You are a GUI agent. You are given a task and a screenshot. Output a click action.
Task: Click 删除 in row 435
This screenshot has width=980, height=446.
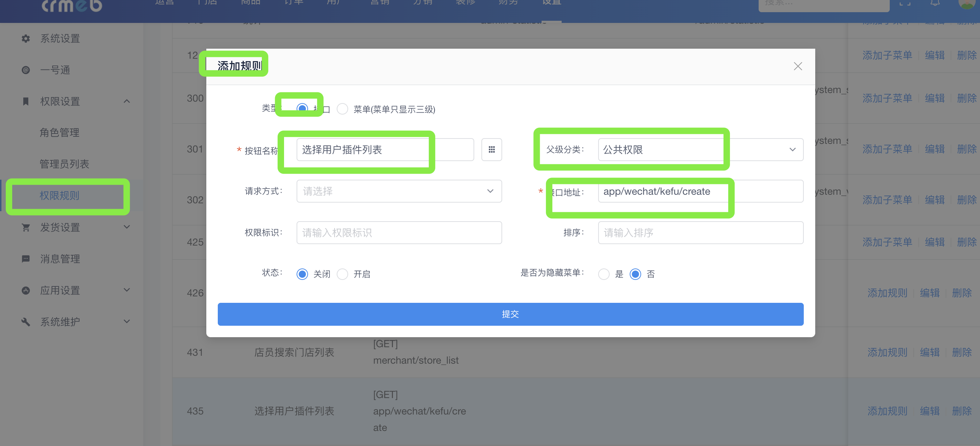click(962, 411)
